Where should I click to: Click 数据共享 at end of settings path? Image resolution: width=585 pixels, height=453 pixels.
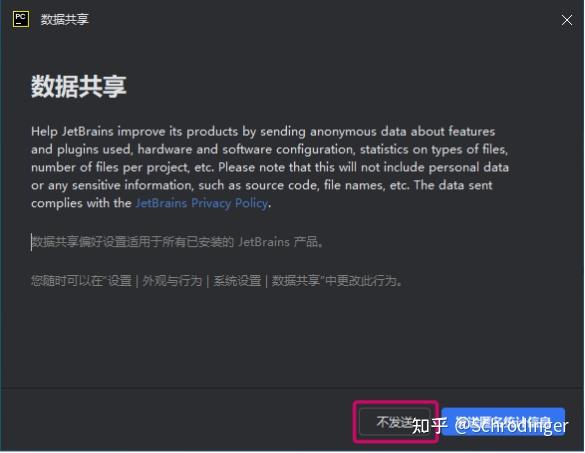click(295, 281)
